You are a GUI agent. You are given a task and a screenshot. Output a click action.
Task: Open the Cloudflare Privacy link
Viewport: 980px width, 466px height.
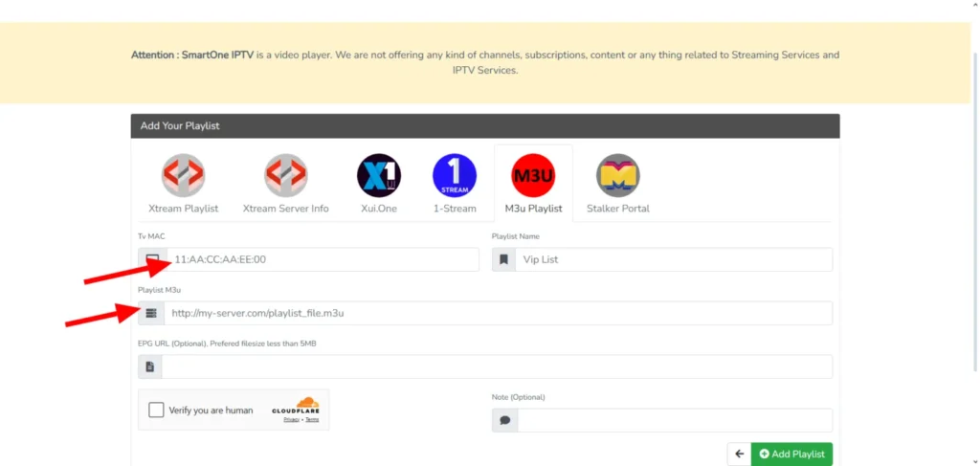pyautogui.click(x=291, y=420)
